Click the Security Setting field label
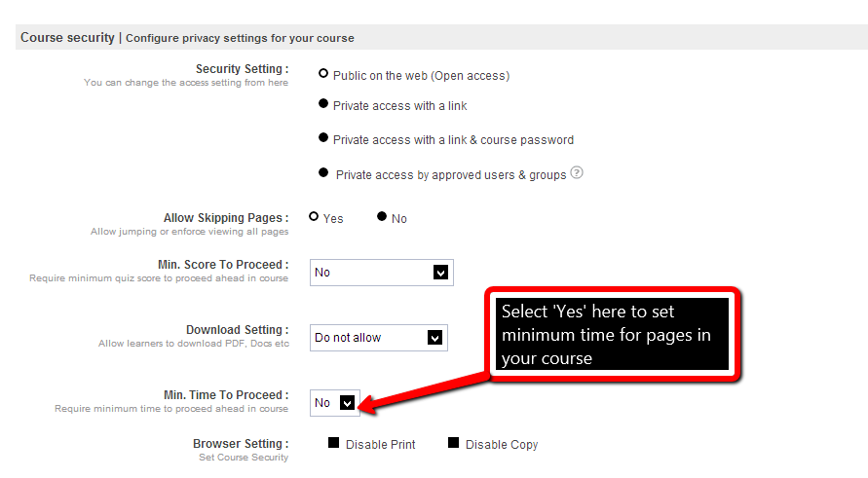The width and height of the screenshot is (868, 478). pyautogui.click(x=242, y=69)
